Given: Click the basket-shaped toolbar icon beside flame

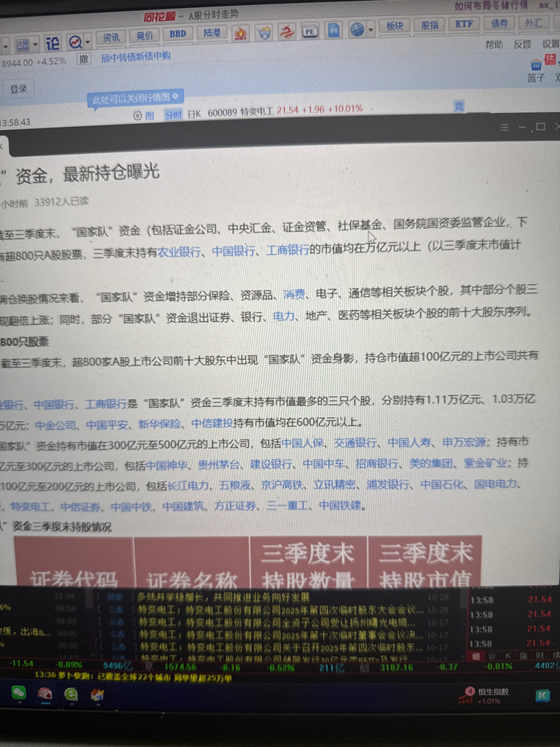Looking at the screenshot, I should click(263, 33).
